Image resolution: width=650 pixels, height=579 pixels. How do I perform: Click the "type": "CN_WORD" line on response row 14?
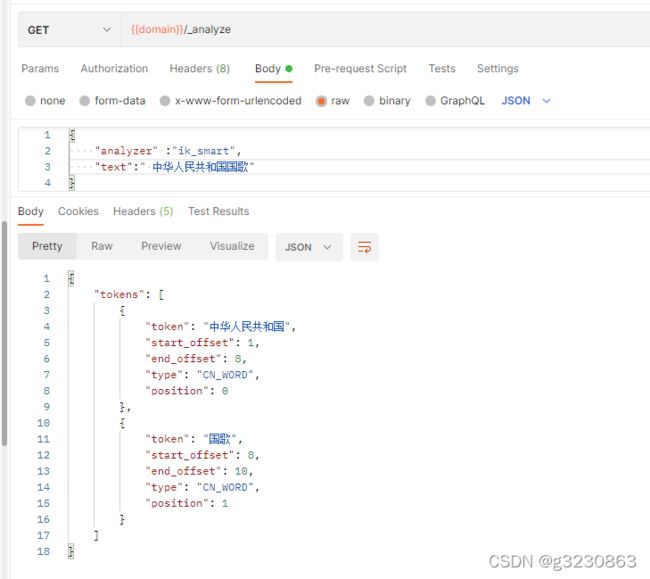[x=202, y=487]
